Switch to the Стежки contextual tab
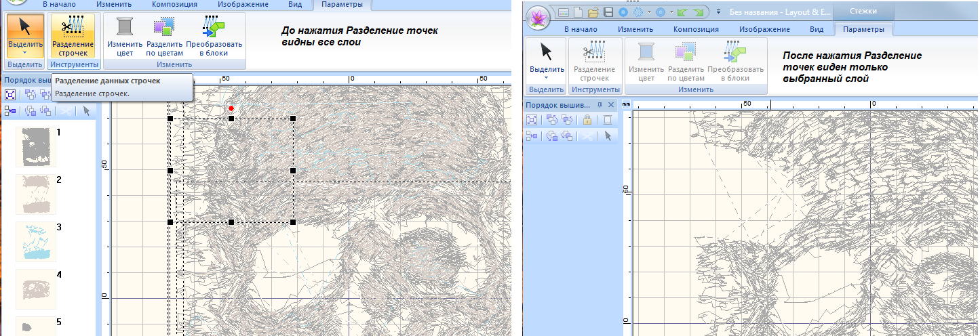This screenshot has height=336, width=980. (862, 12)
